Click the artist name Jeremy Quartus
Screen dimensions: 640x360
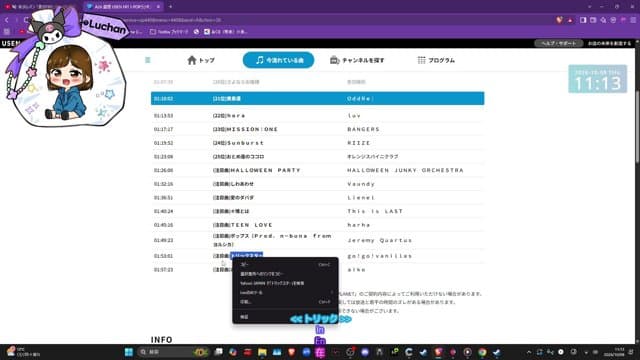[380, 240]
